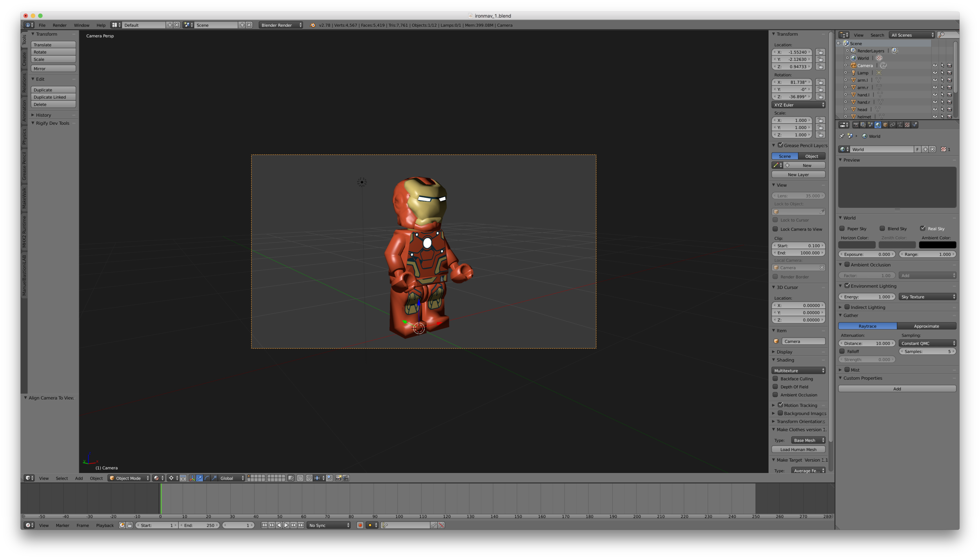
Task: Open the Horizon Color swatch
Action: coord(857,245)
